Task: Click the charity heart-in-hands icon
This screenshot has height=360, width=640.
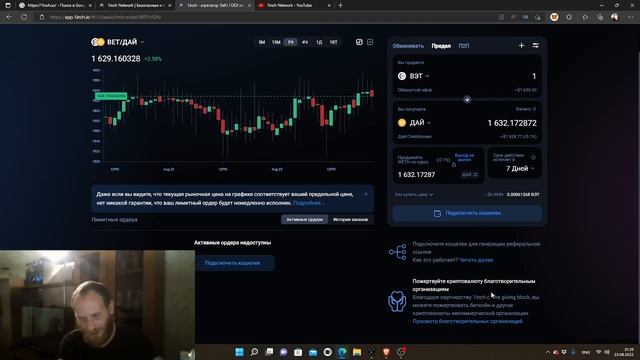Action: [x=397, y=301]
